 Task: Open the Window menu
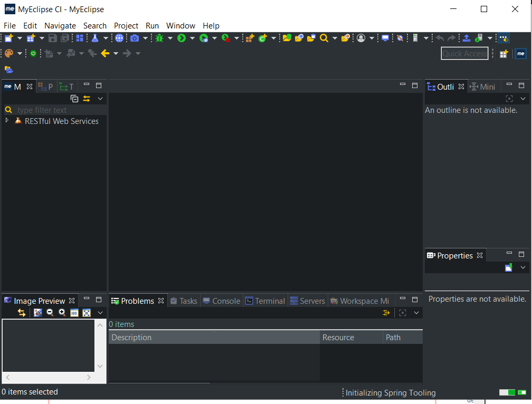(x=180, y=26)
